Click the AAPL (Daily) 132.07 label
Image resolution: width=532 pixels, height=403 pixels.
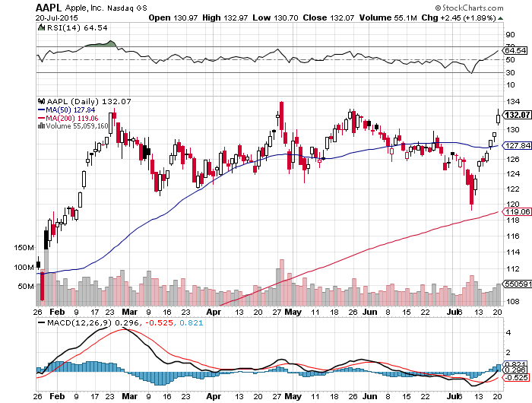point(89,101)
